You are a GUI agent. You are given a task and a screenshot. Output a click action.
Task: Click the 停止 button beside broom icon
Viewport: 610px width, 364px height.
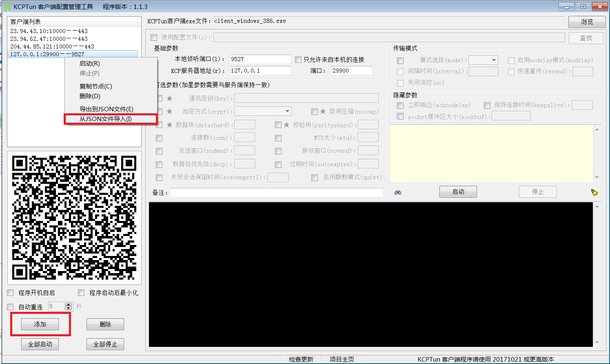click(x=538, y=192)
